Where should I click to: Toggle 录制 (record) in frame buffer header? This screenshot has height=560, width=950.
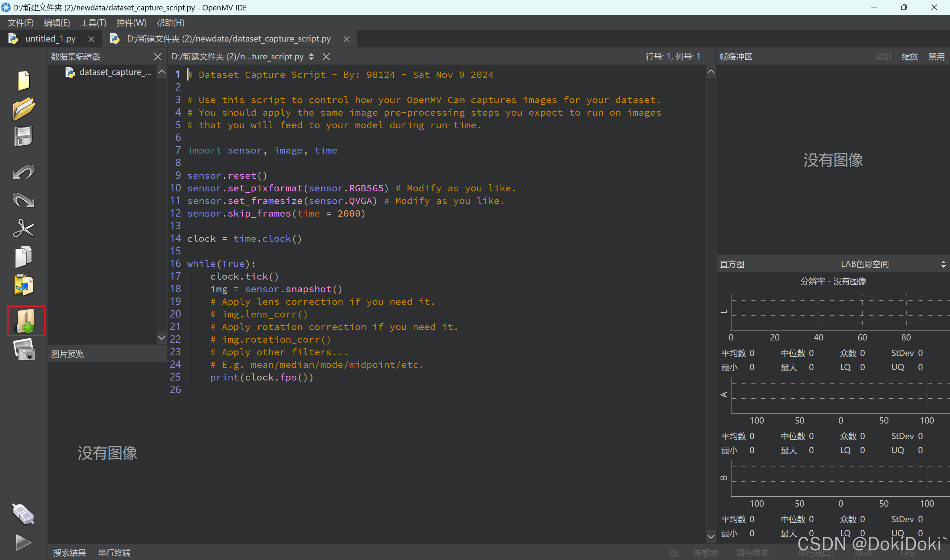click(883, 57)
